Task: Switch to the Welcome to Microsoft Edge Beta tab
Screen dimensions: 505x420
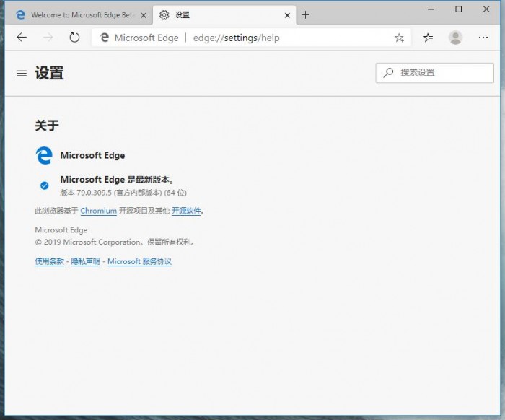Action: coord(78,15)
